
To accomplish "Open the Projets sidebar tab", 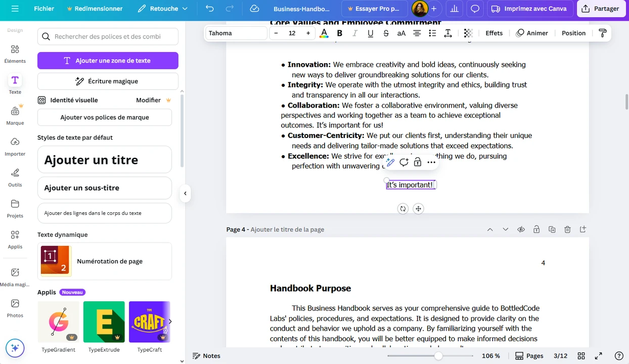I will (15, 208).
